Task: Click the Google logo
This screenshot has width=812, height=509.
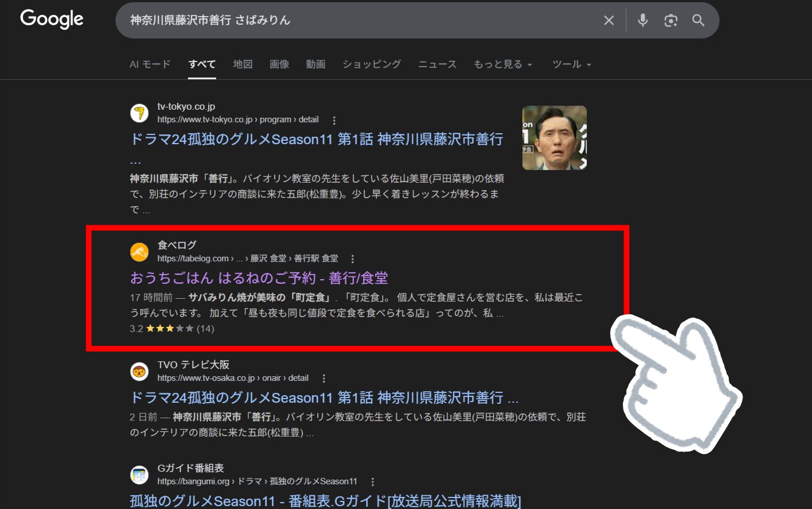Action: point(51,19)
